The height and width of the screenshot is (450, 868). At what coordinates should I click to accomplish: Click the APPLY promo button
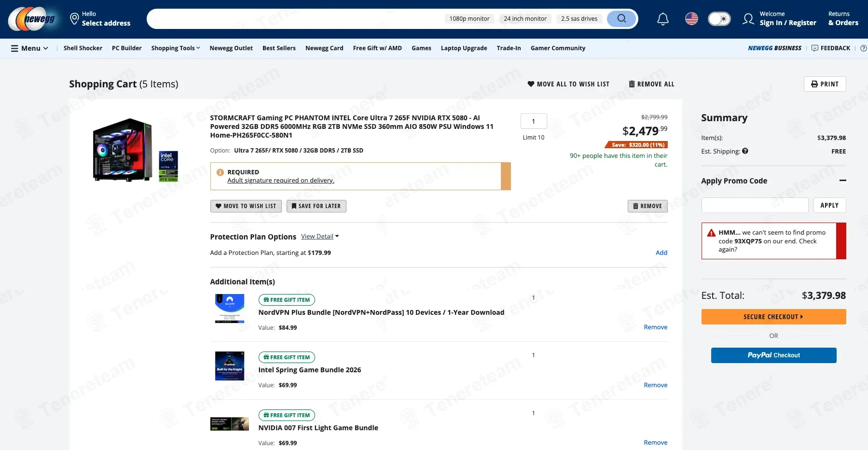829,205
